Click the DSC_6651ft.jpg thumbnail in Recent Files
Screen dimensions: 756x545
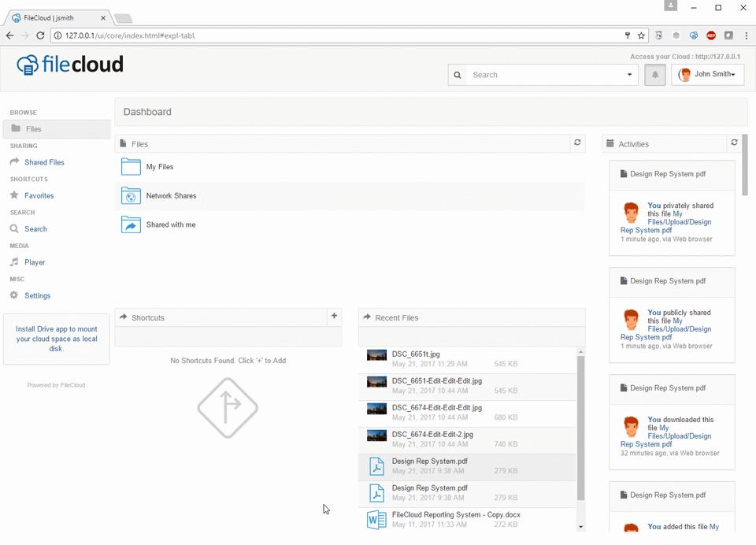[x=376, y=354]
